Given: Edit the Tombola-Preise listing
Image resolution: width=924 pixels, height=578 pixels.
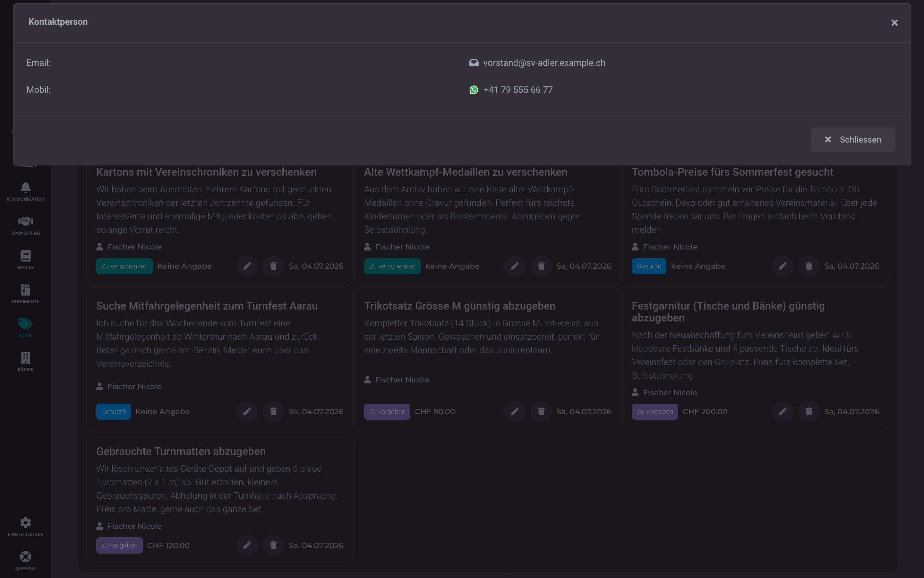Looking at the screenshot, I should pyautogui.click(x=783, y=266).
